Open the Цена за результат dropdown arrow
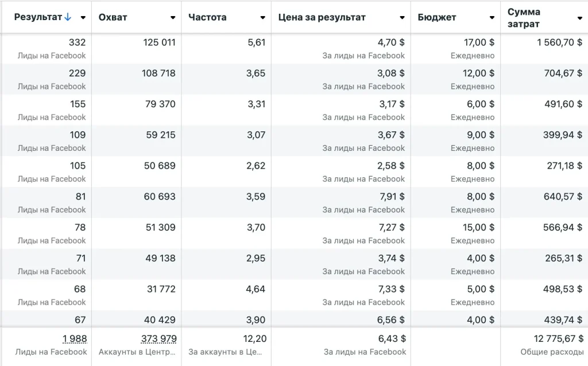The image size is (588, 366). [x=403, y=18]
